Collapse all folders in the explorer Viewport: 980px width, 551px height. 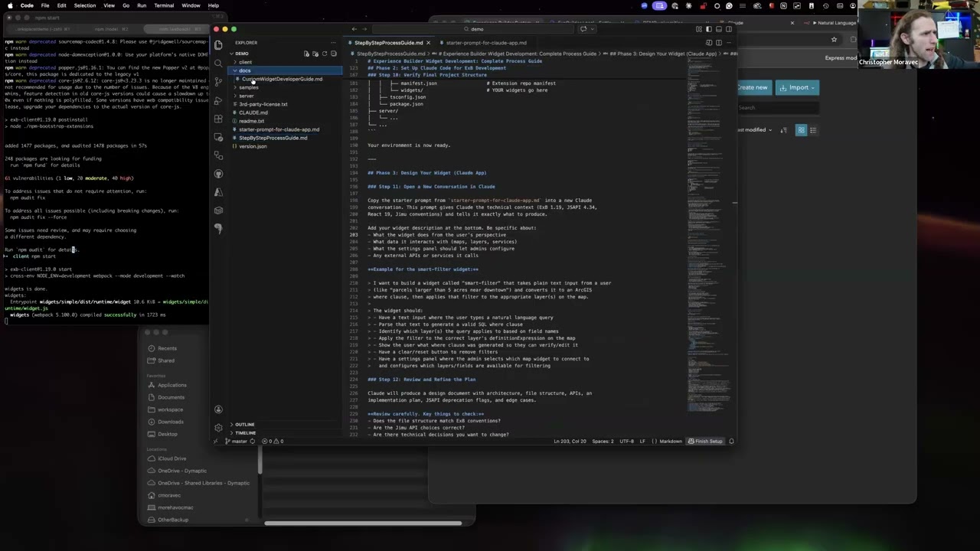coord(333,54)
